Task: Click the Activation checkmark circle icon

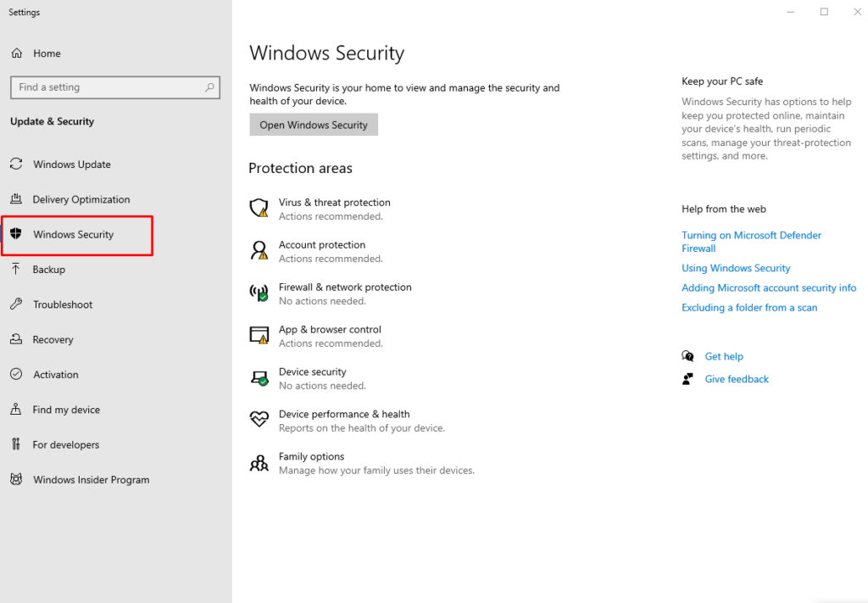Action: (16, 374)
